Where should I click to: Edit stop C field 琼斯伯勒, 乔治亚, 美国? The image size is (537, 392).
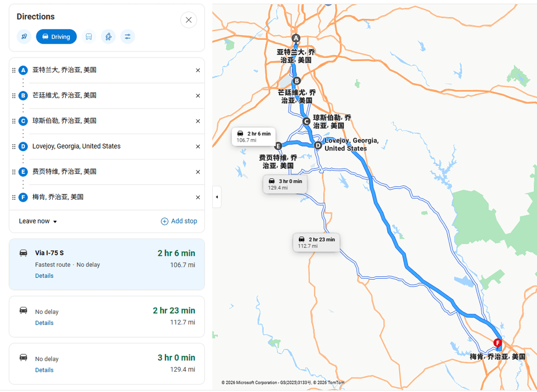tap(111, 121)
